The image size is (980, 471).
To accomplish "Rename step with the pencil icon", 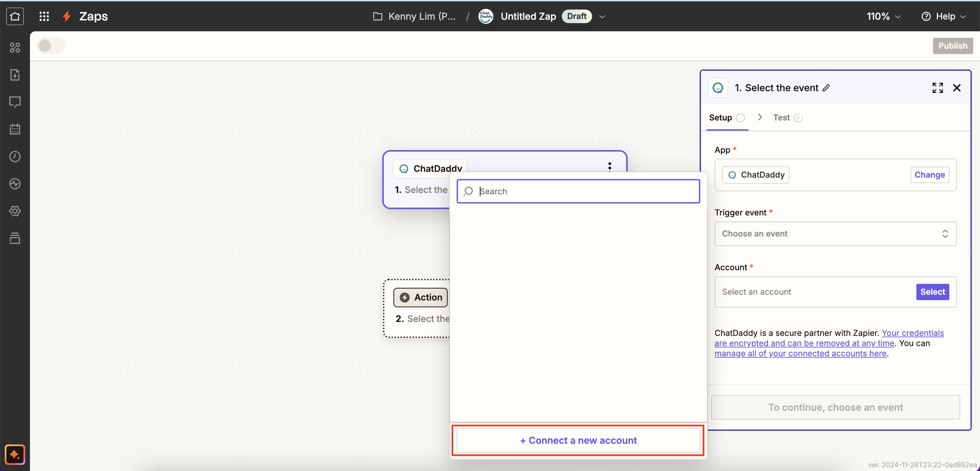I will 826,88.
